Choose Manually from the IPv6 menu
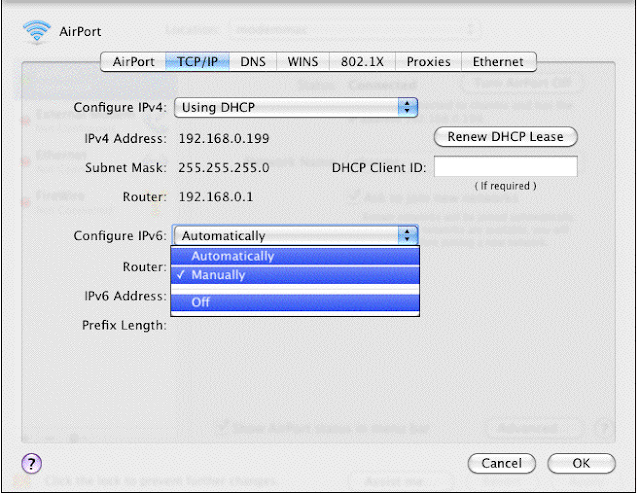 295,275
